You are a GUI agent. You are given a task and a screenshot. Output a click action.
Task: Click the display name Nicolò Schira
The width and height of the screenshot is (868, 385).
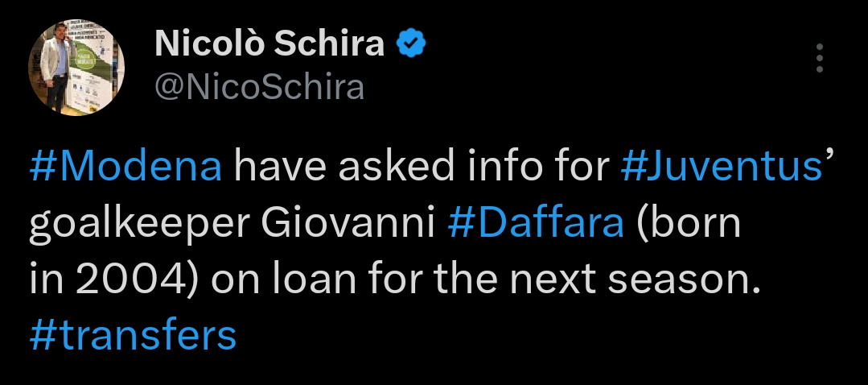(x=269, y=43)
